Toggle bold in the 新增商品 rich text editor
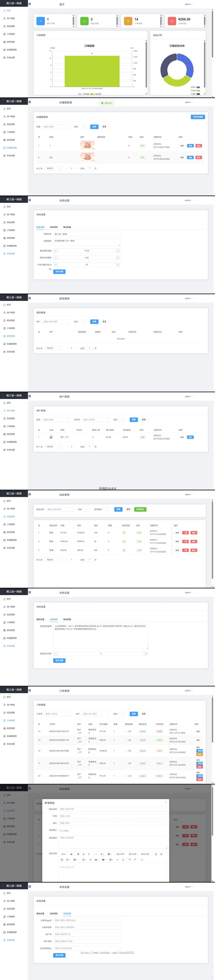Screen dimensions: 215x980 coord(78,854)
